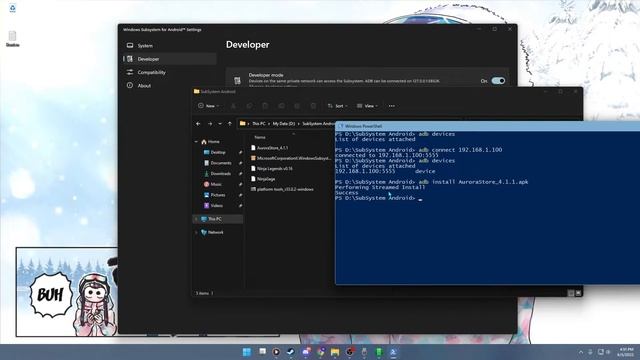Screen dimensions: 640x360
Task: Expand the This PC tree node
Action: (196, 219)
